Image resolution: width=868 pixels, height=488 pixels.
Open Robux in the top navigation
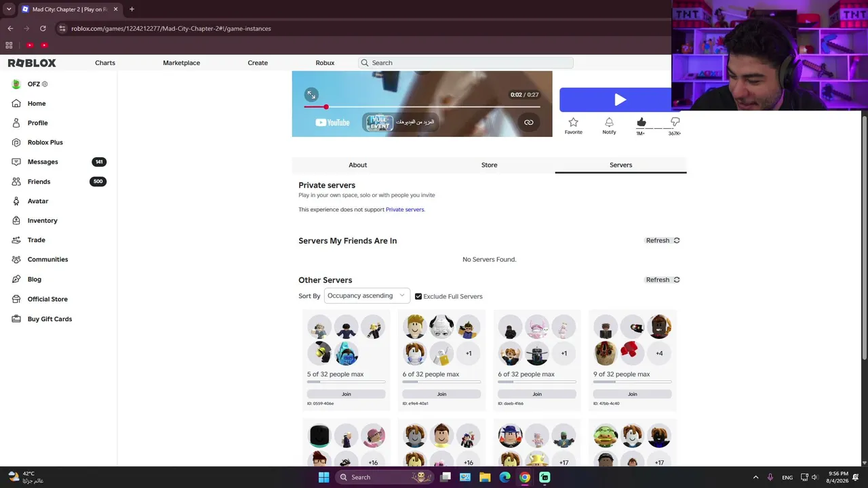[325, 63]
